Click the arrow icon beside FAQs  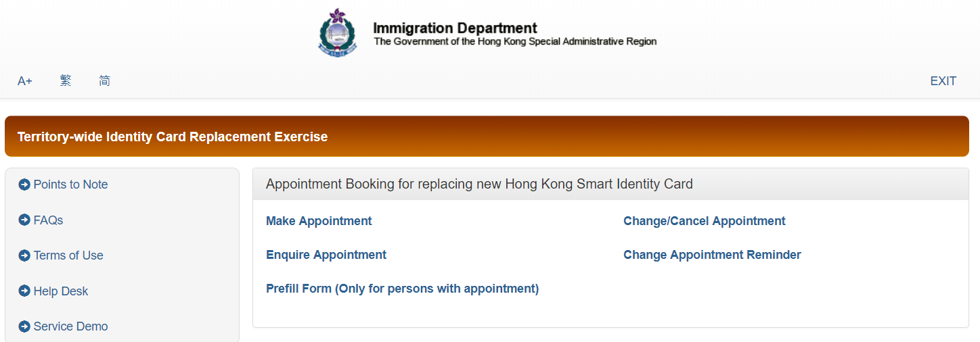24,220
